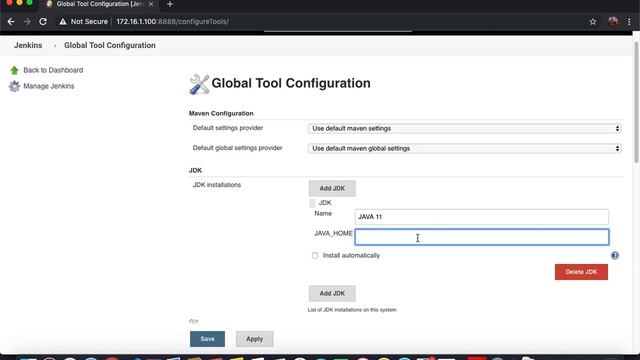640x360 pixels.
Task: Click the Not Secure warning icon
Action: click(63, 22)
